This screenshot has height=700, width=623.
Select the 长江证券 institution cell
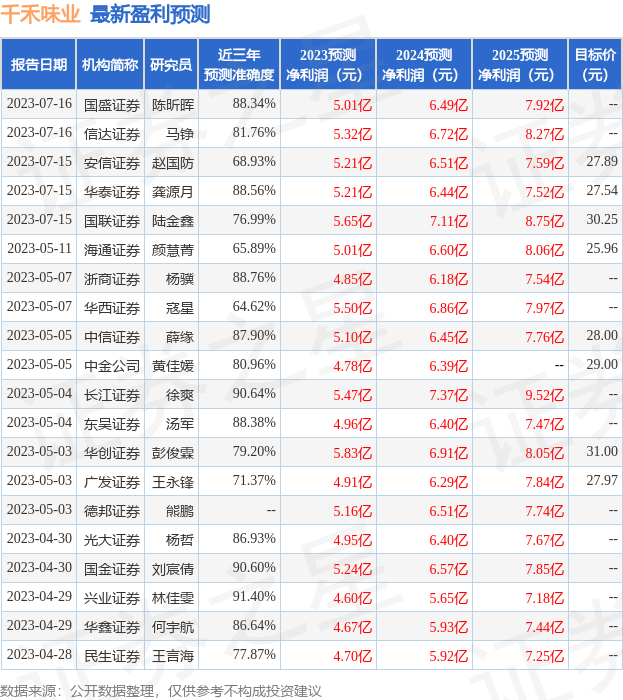click(x=112, y=396)
